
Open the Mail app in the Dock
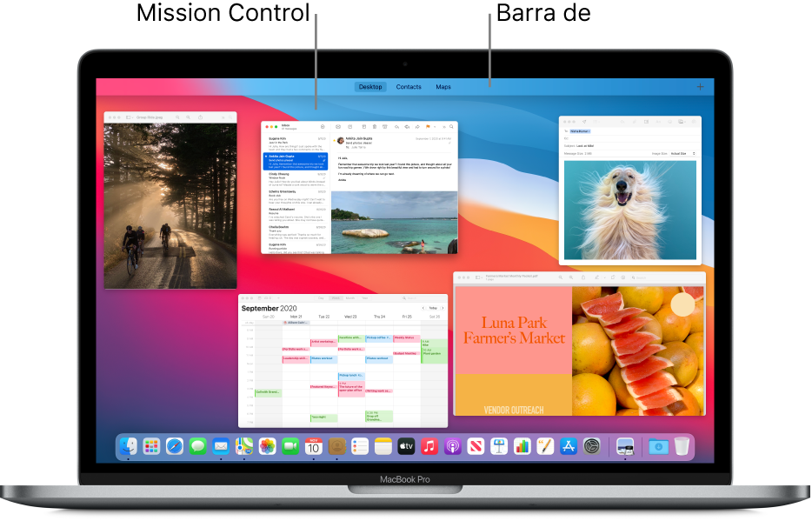click(x=221, y=446)
